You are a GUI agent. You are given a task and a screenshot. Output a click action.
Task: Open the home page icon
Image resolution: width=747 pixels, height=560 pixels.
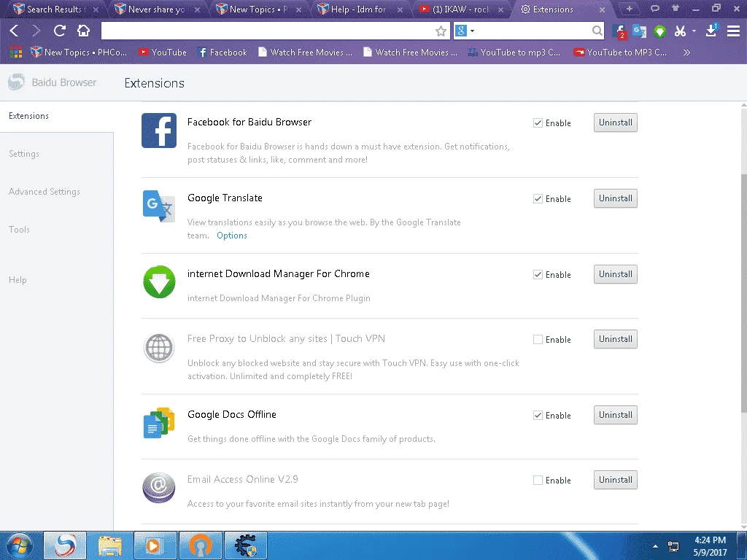pos(83,31)
